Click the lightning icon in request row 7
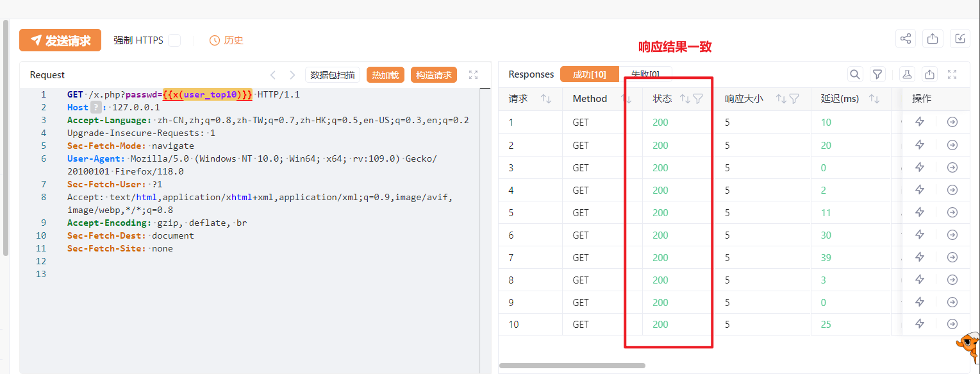980x374 pixels. pos(920,257)
